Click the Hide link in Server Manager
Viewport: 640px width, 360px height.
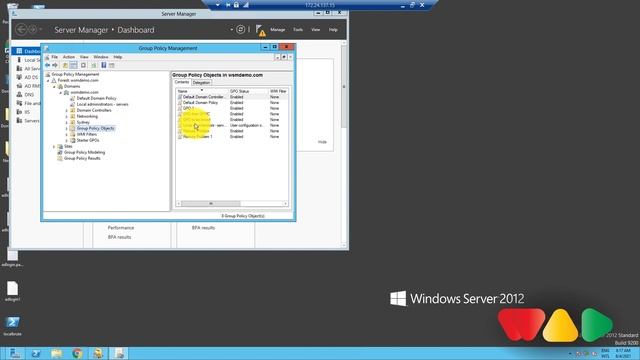pyautogui.click(x=322, y=142)
